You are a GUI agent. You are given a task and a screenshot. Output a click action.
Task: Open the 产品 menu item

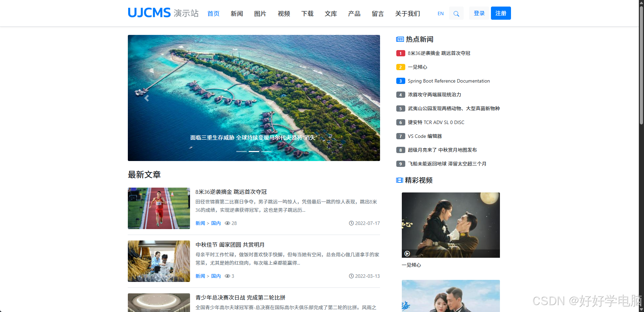[354, 13]
